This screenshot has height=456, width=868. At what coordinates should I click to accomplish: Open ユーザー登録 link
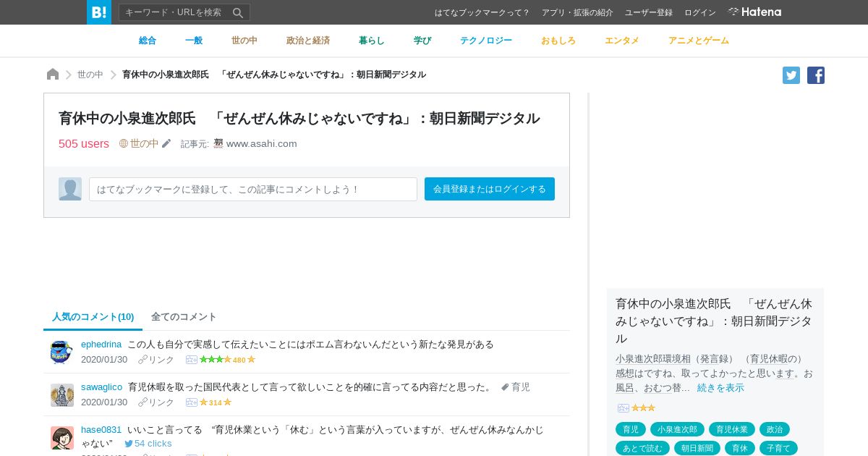pos(649,12)
